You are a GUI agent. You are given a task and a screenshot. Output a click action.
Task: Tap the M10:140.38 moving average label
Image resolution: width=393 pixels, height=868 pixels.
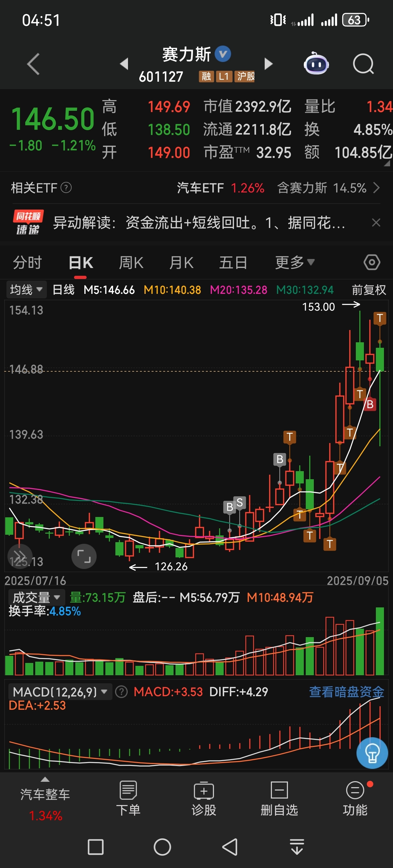[x=172, y=290]
